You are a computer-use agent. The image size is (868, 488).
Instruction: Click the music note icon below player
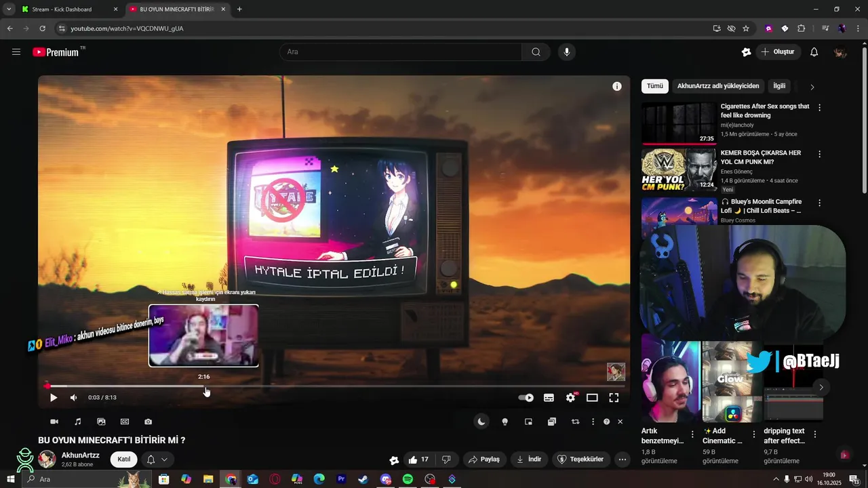(x=77, y=422)
